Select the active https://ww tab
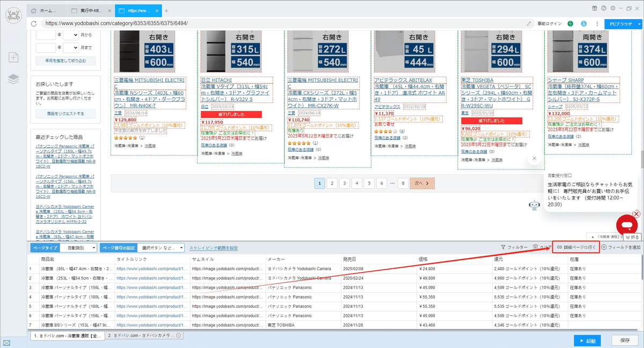The width and height of the screenshot is (644, 348). (x=137, y=11)
